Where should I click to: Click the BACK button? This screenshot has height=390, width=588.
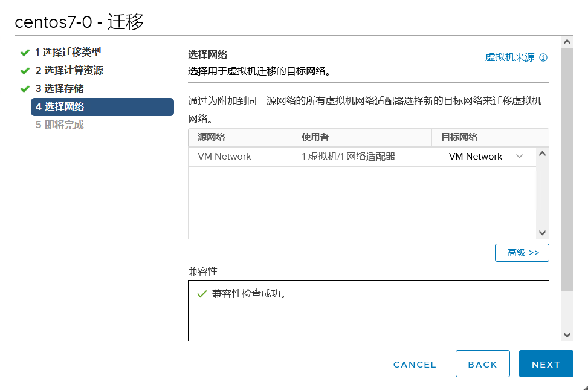pos(483,364)
